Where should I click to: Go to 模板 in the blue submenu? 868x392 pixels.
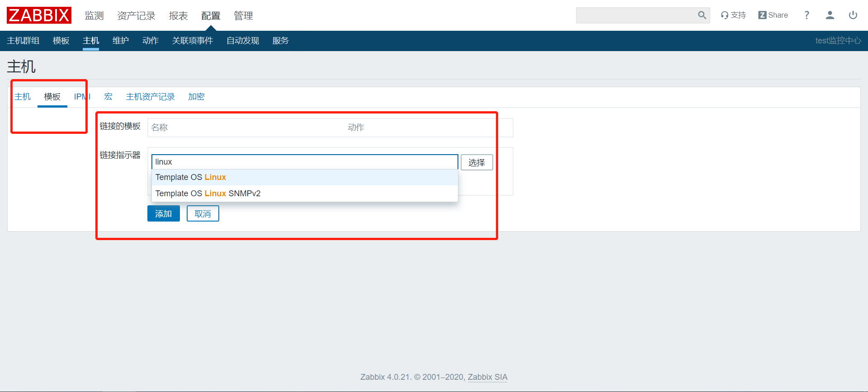pos(61,41)
